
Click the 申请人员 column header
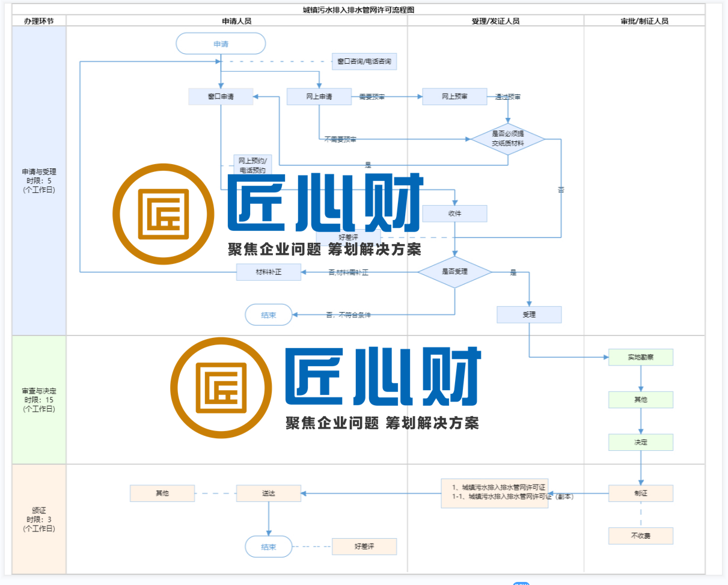pyautogui.click(x=237, y=20)
